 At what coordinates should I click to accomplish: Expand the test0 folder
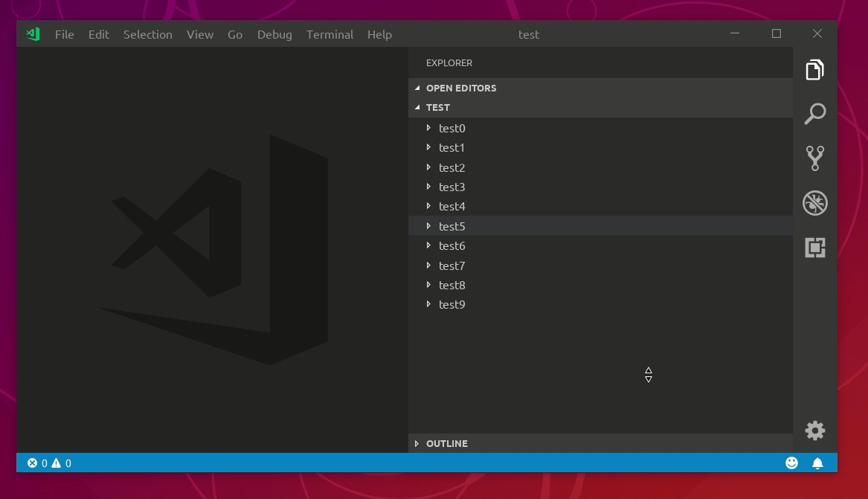429,128
